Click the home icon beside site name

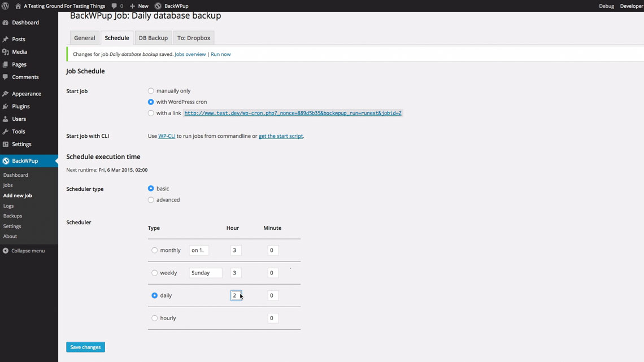click(x=18, y=6)
